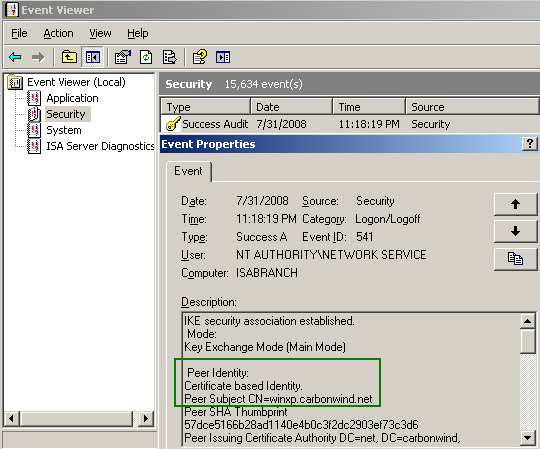Open the Action menu
Image resolution: width=540 pixels, height=449 pixels.
[x=58, y=33]
